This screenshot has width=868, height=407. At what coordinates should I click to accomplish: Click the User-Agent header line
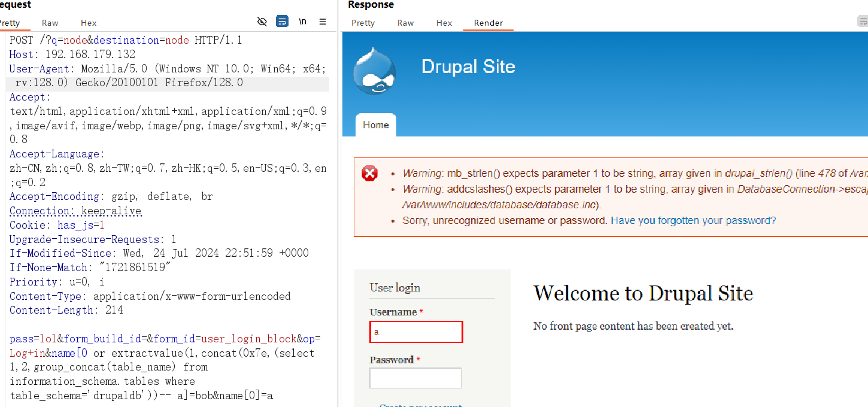[168, 76]
